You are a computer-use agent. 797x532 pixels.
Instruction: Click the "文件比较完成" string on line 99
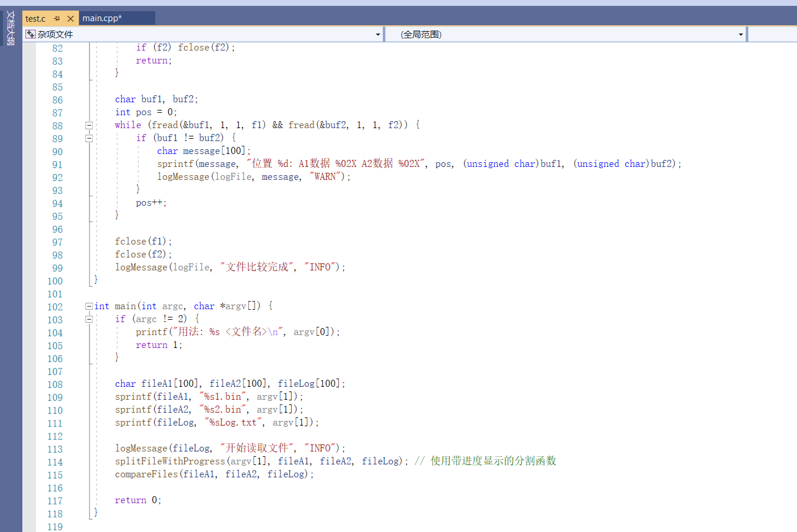coord(257,267)
